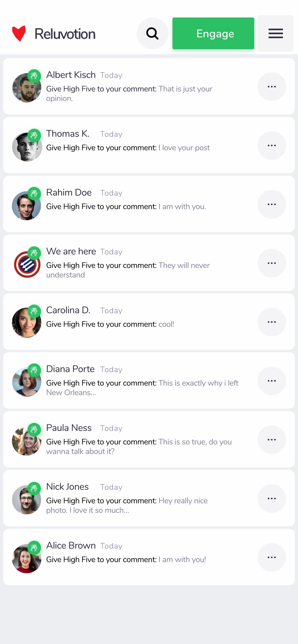Open the hamburger navigation menu

[x=275, y=33]
